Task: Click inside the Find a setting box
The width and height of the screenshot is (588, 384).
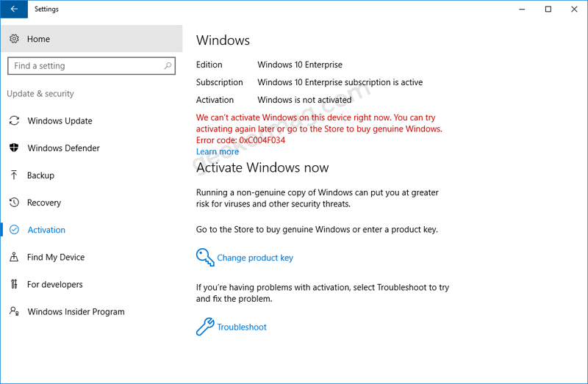Action: point(91,66)
